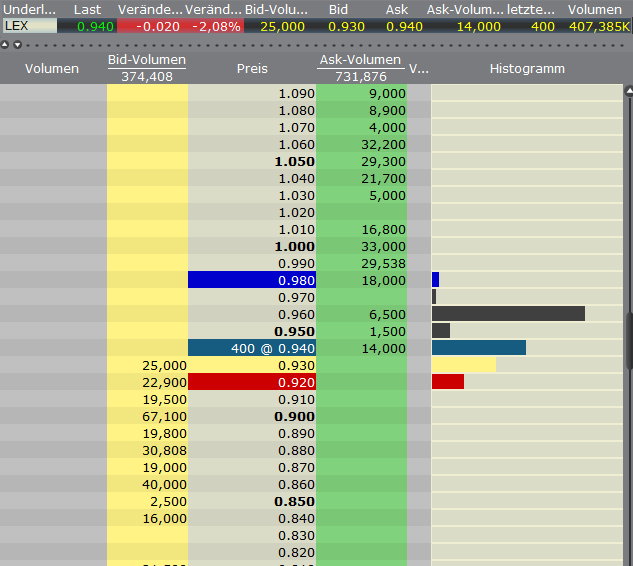
Task: Click the 67,100 bid volume at 0.900
Action: pos(147,416)
